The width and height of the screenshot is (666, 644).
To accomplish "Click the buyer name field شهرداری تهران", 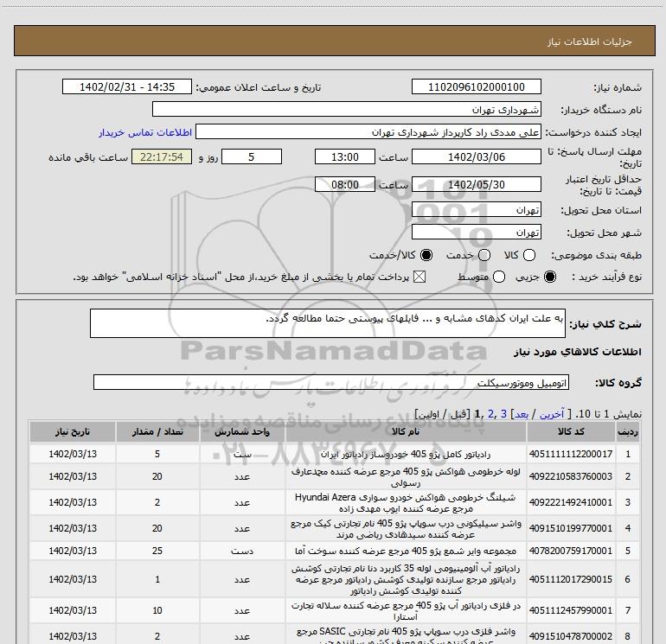I will 347,109.
